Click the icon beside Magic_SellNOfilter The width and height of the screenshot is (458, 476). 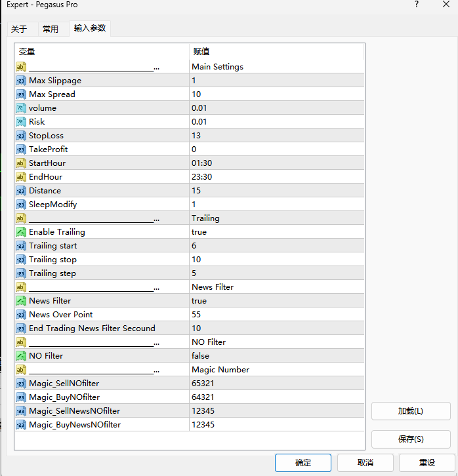(x=20, y=384)
